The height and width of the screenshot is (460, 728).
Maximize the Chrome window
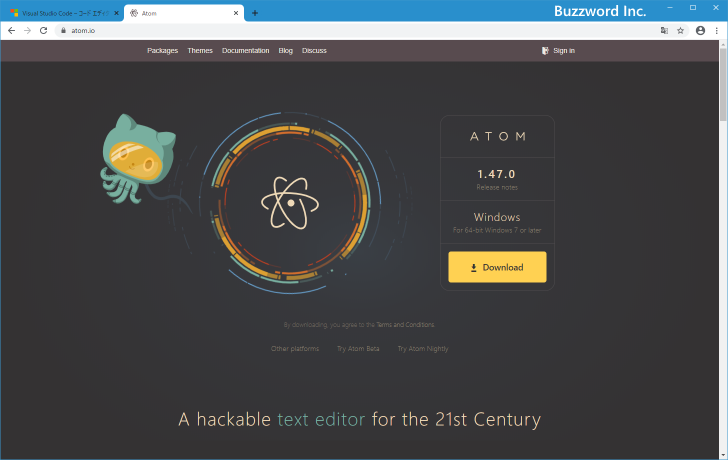[693, 8]
